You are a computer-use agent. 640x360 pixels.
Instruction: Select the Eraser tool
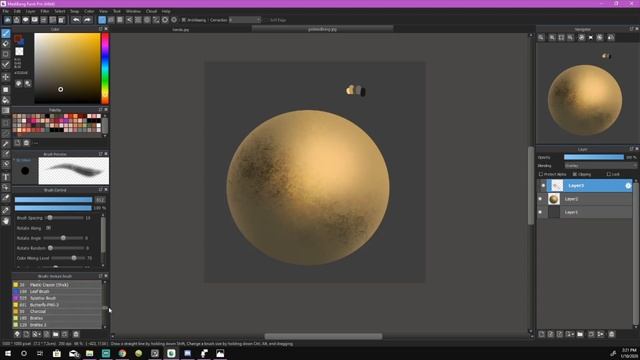(6, 44)
